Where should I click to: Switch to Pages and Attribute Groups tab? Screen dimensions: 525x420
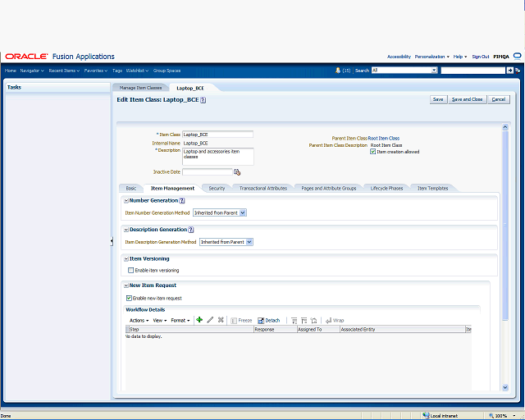[329, 188]
